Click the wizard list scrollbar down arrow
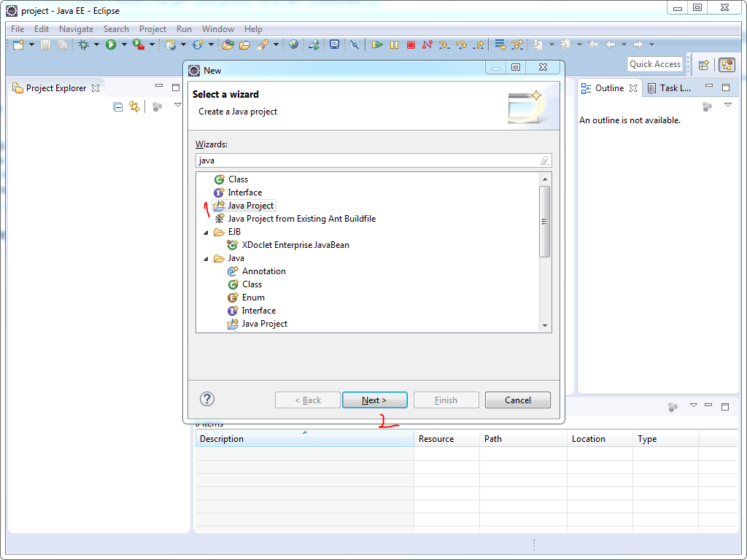The image size is (747, 560). pyautogui.click(x=544, y=326)
